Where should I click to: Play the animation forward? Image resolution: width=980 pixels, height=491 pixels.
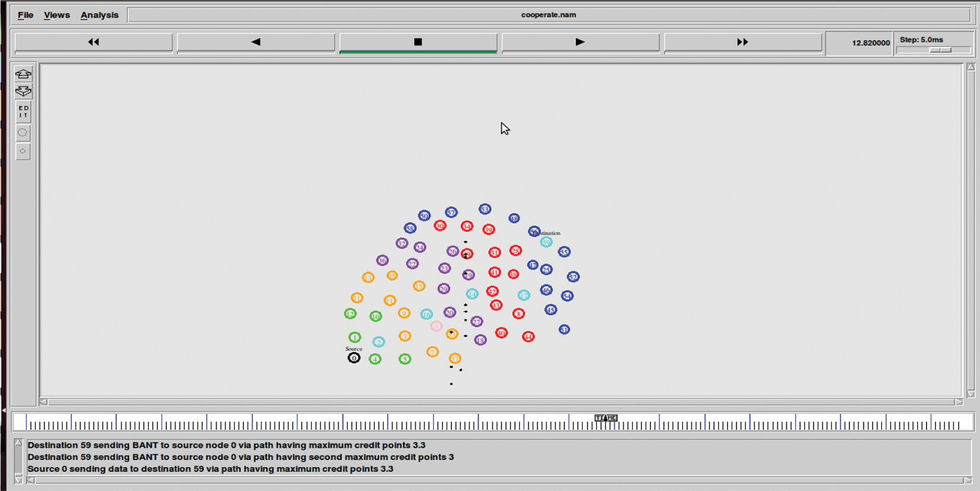click(x=580, y=42)
